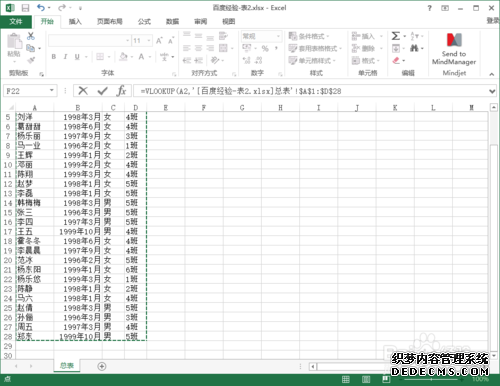Open the font size dropdown
The height and width of the screenshot is (386, 500).
(x=149, y=41)
